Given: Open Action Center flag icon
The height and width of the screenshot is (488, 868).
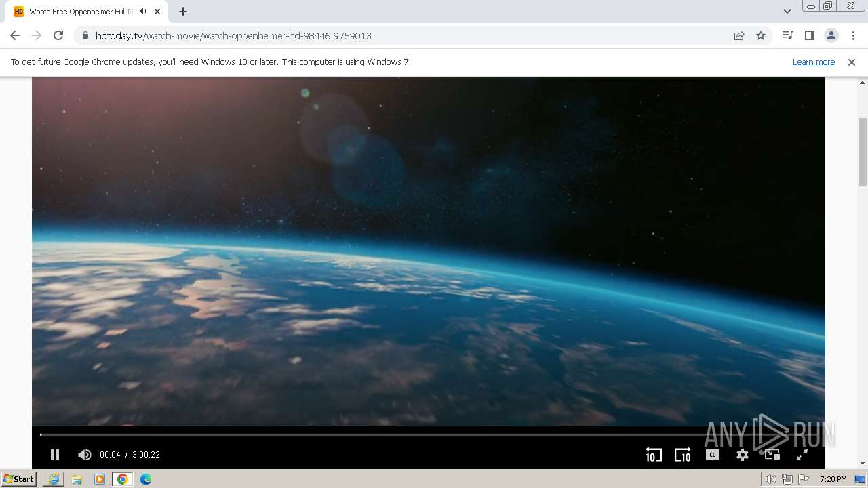Looking at the screenshot, I should coord(804,479).
